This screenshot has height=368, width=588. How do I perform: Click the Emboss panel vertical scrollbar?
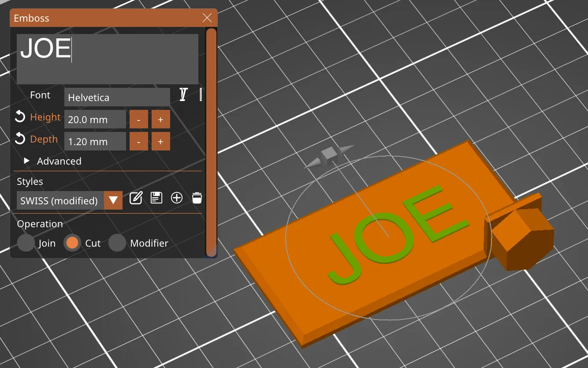pos(211,141)
